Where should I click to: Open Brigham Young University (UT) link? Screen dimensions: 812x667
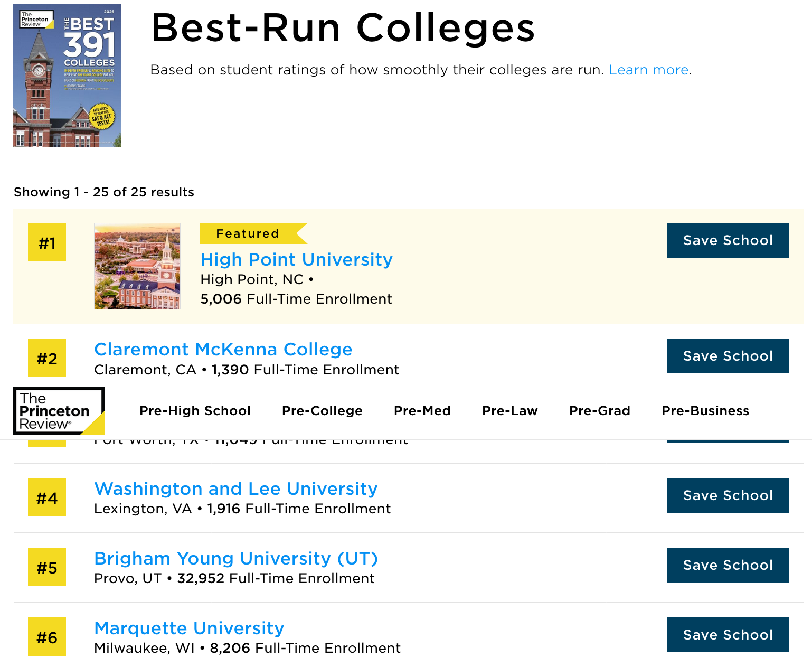click(235, 559)
